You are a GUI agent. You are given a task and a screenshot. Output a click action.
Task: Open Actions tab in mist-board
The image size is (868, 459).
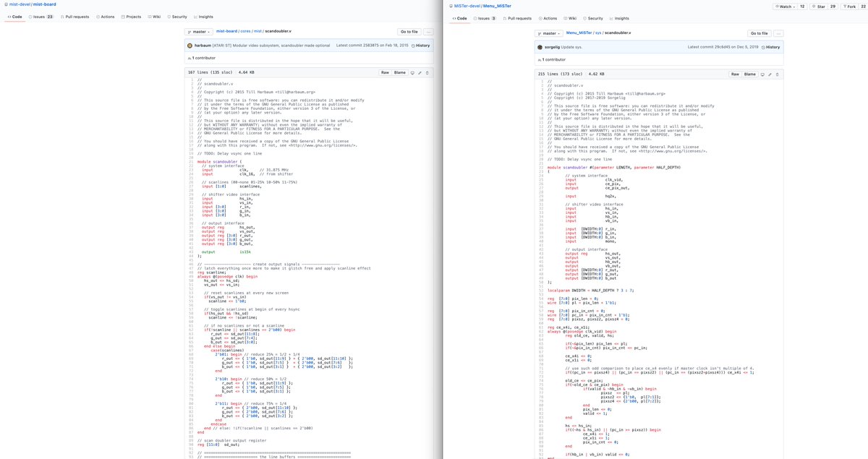(x=106, y=16)
